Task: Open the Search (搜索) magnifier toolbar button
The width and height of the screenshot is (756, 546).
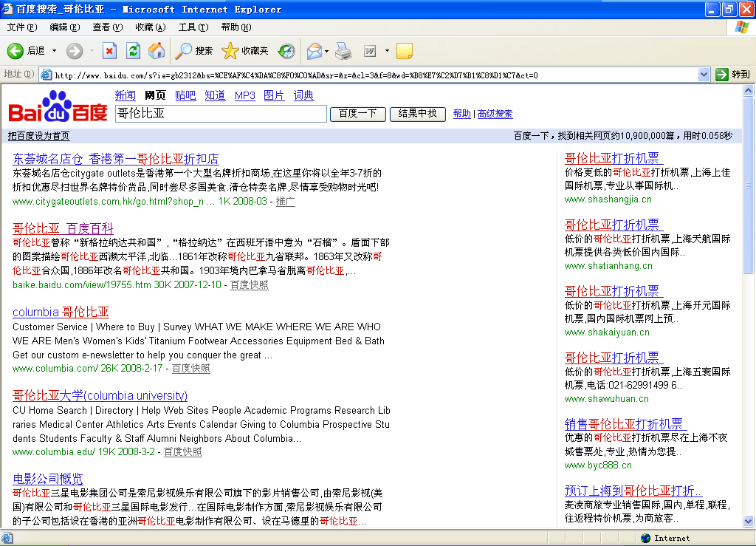Action: [194, 51]
